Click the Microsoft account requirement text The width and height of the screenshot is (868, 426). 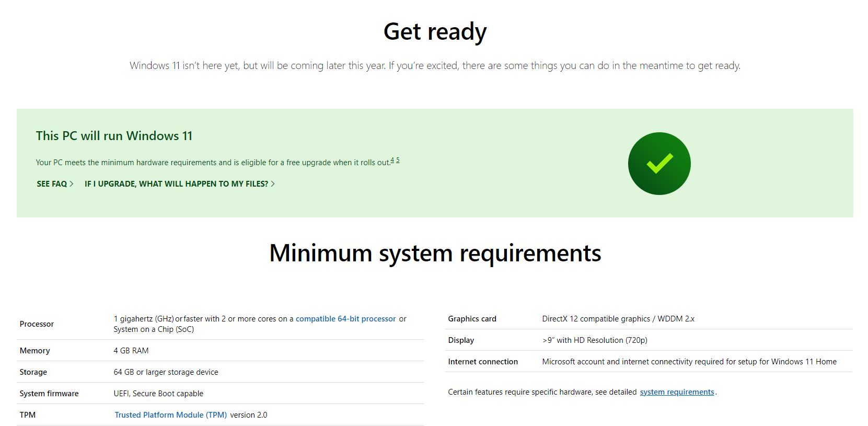tap(689, 362)
